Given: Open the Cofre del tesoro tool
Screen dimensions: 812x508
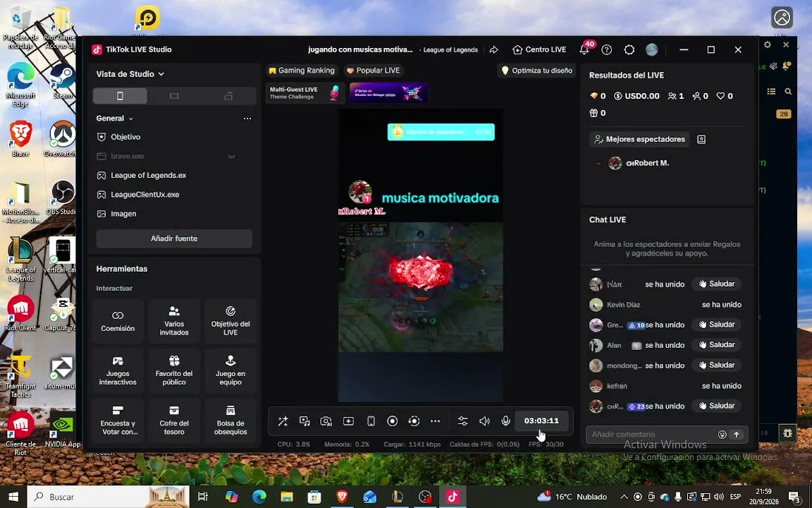Looking at the screenshot, I should tap(174, 421).
